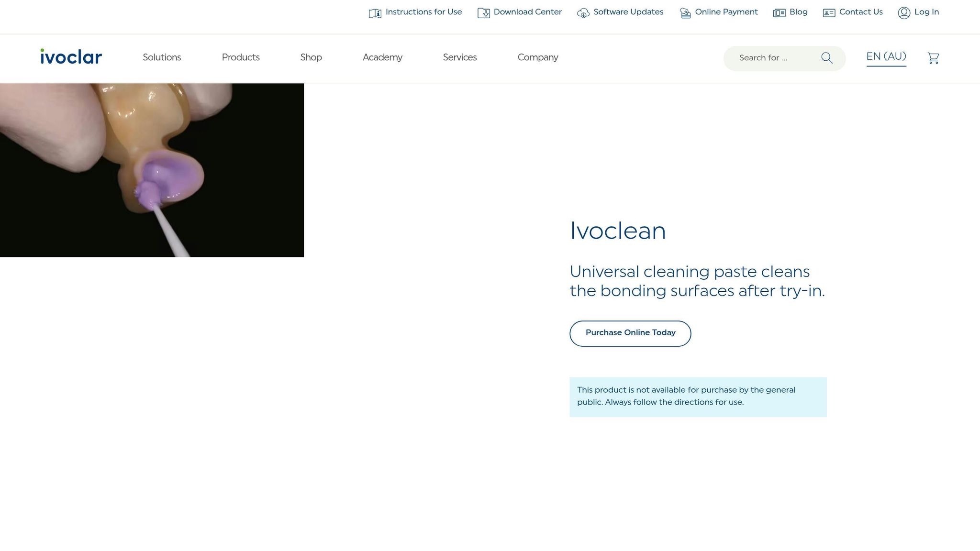Open the Products menu
The image size is (980, 551).
pyautogui.click(x=241, y=57)
